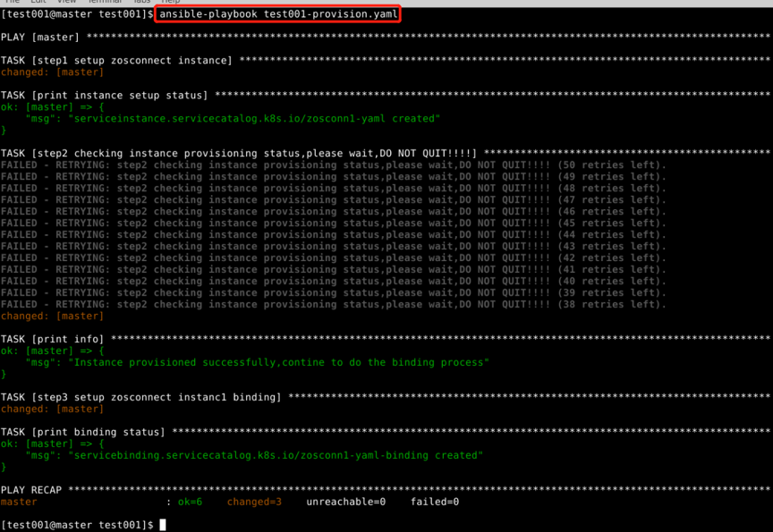Click the cursor block at the bottom prompt

point(163,525)
